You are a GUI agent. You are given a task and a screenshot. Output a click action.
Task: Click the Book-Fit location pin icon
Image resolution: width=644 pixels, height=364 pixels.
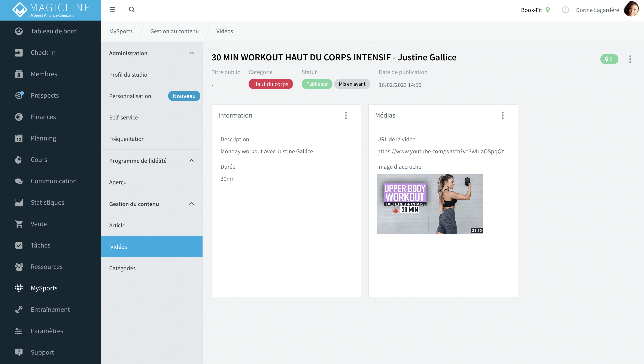[x=548, y=10]
